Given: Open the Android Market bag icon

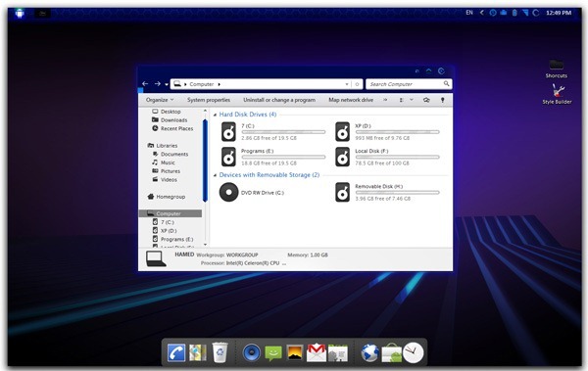Looking at the screenshot, I should pyautogui.click(x=391, y=353).
